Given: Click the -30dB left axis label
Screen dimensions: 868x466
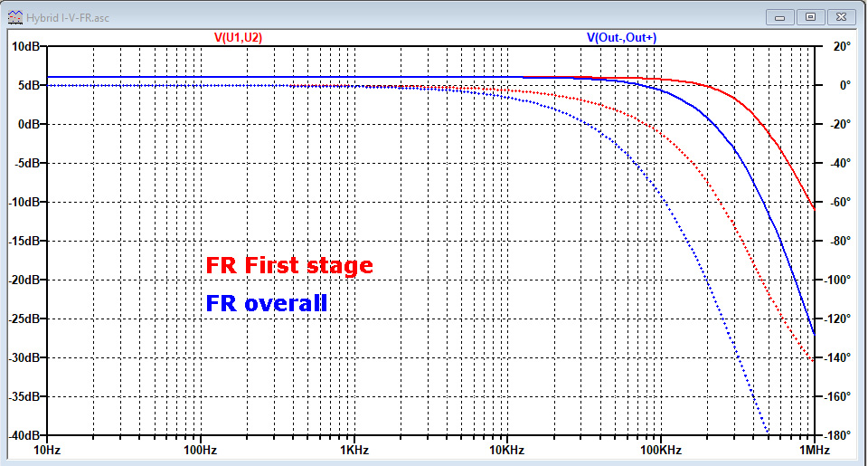Looking at the screenshot, I should pyautogui.click(x=24, y=358).
